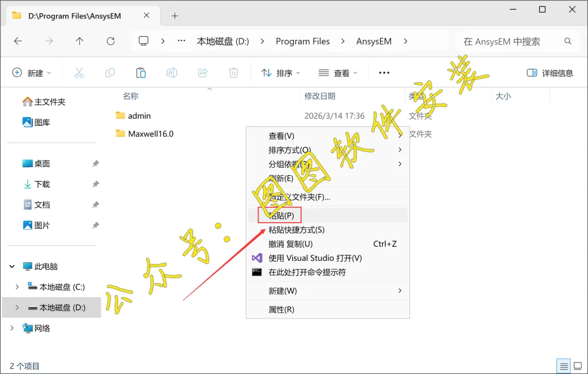Click the Program Files breadcrumb
Screen dimensions: 588x374
tap(303, 41)
